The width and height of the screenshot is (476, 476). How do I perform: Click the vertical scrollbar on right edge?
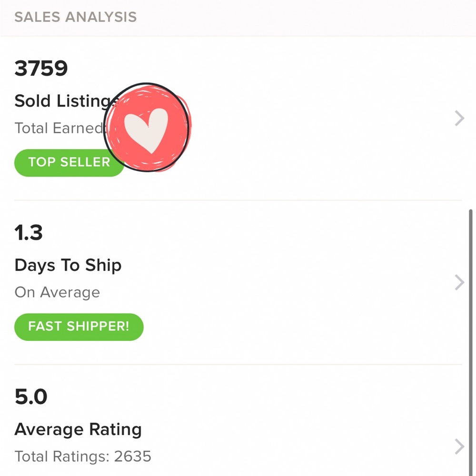click(x=471, y=333)
